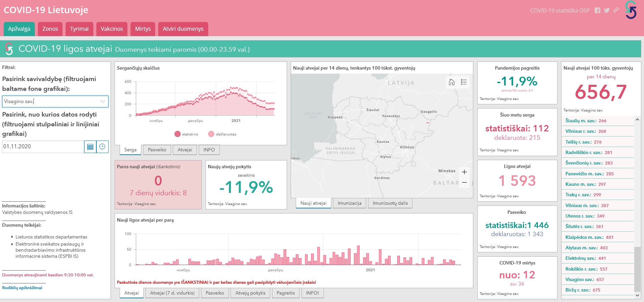Open the clock time picker icon
Screen dimensions: 644x302
[102, 147]
